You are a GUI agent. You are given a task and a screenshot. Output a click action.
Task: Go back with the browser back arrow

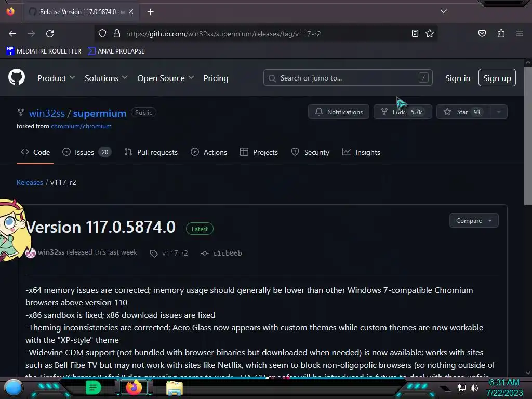point(12,34)
